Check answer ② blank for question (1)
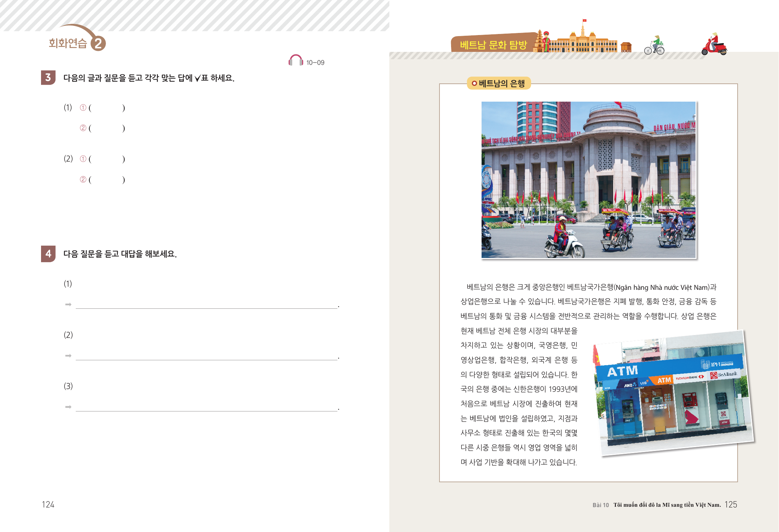 (x=107, y=128)
